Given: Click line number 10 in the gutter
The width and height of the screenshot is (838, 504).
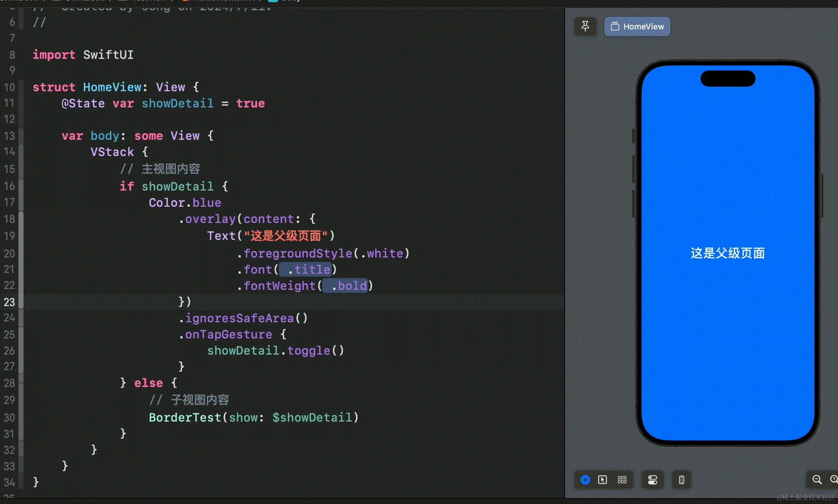Looking at the screenshot, I should (x=10, y=87).
